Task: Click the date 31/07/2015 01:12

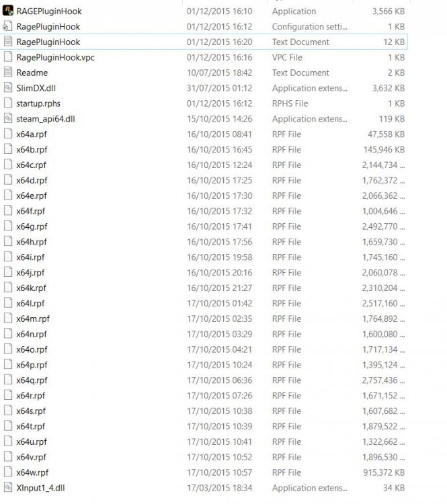Action: [x=219, y=88]
